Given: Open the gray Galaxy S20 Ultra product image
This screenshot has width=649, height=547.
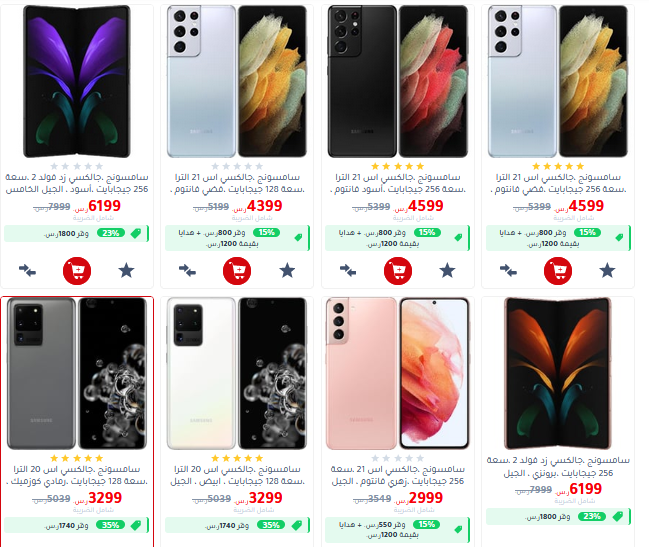Looking at the screenshot, I should click(x=77, y=374).
